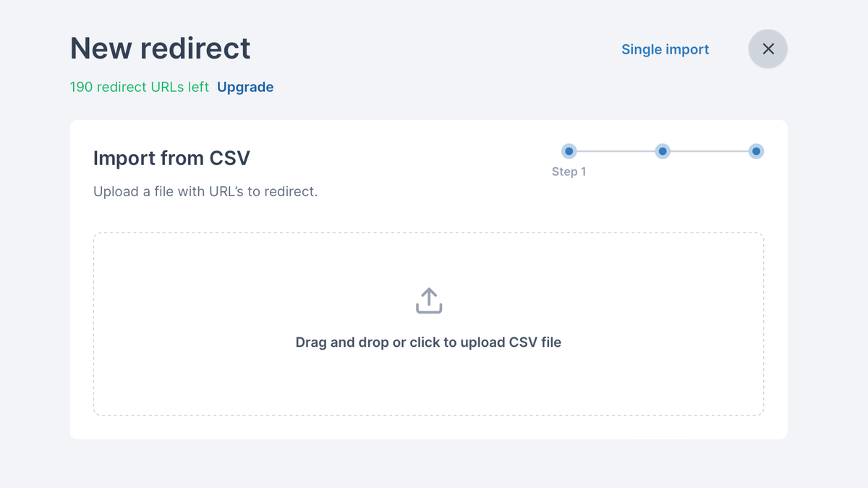Select the first step dot
The height and width of the screenshot is (488, 868).
[x=569, y=151]
